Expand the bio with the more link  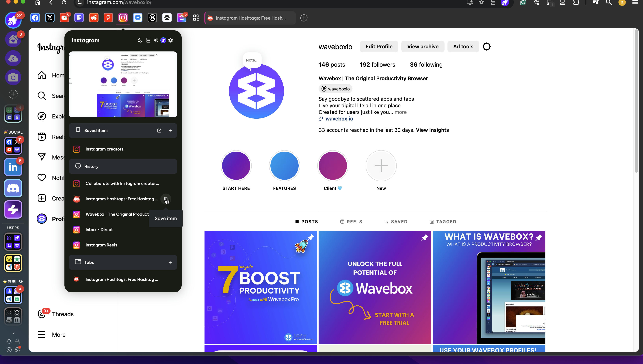tap(401, 112)
